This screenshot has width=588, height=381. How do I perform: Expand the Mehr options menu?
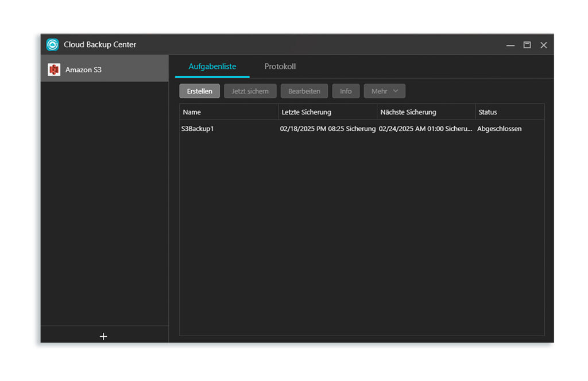tap(384, 91)
